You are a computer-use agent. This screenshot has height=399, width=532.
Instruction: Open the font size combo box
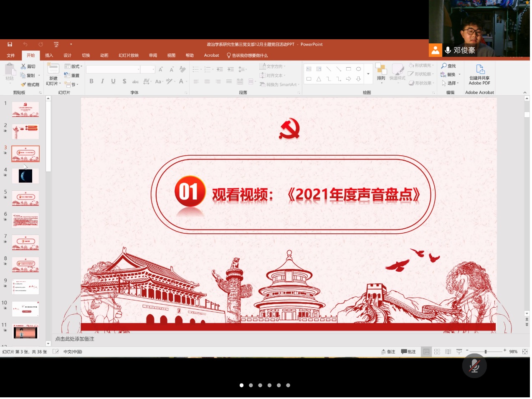tap(148, 69)
